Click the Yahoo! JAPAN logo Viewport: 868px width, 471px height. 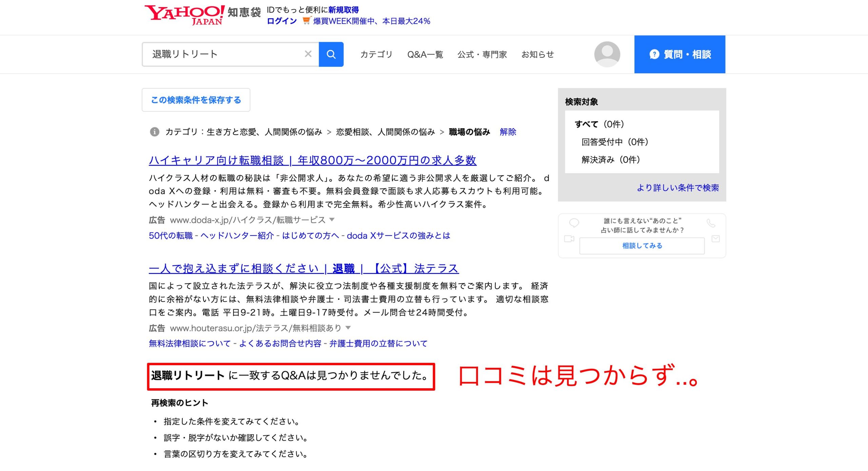coord(184,15)
